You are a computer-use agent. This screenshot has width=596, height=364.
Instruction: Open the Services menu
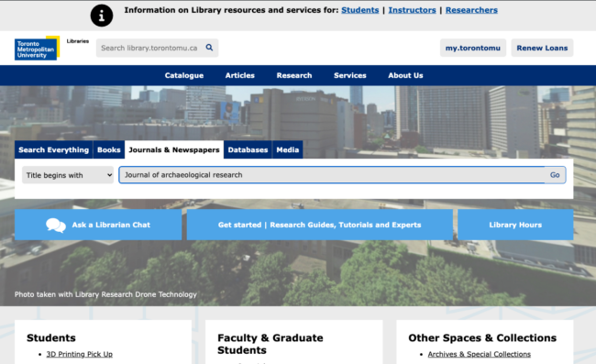(350, 75)
